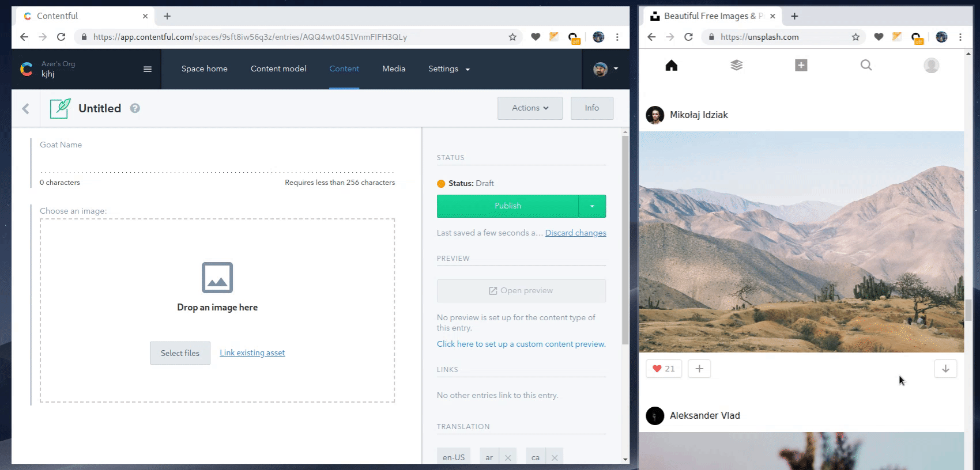Click the Goat Name text field
Image resolution: width=980 pixels, height=470 pixels.
(217, 164)
